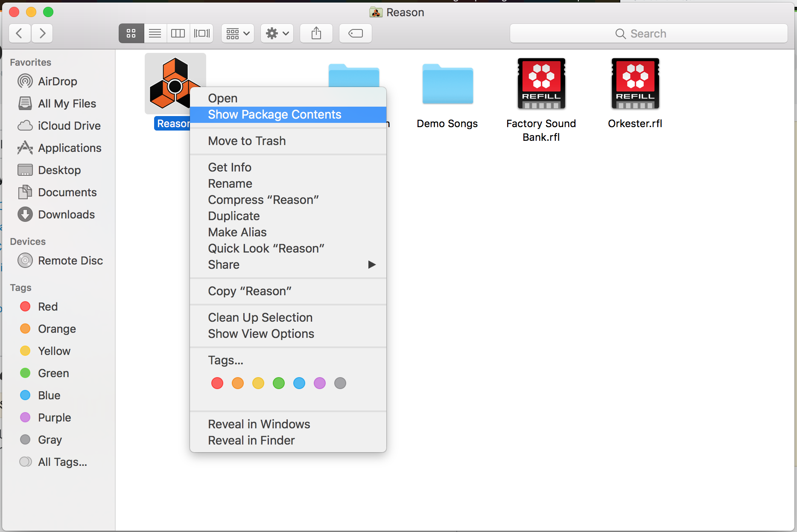This screenshot has height=532, width=797.
Task: Switch to icon view
Action: (131, 33)
